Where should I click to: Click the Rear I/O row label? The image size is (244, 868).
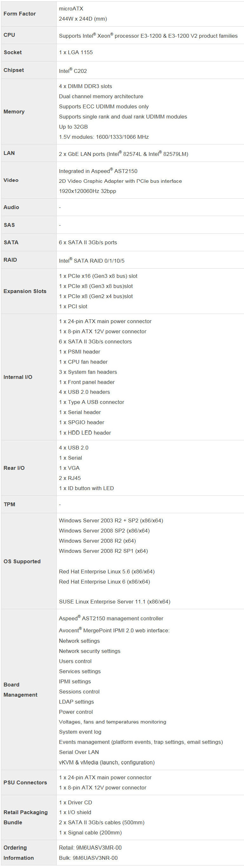(x=14, y=468)
